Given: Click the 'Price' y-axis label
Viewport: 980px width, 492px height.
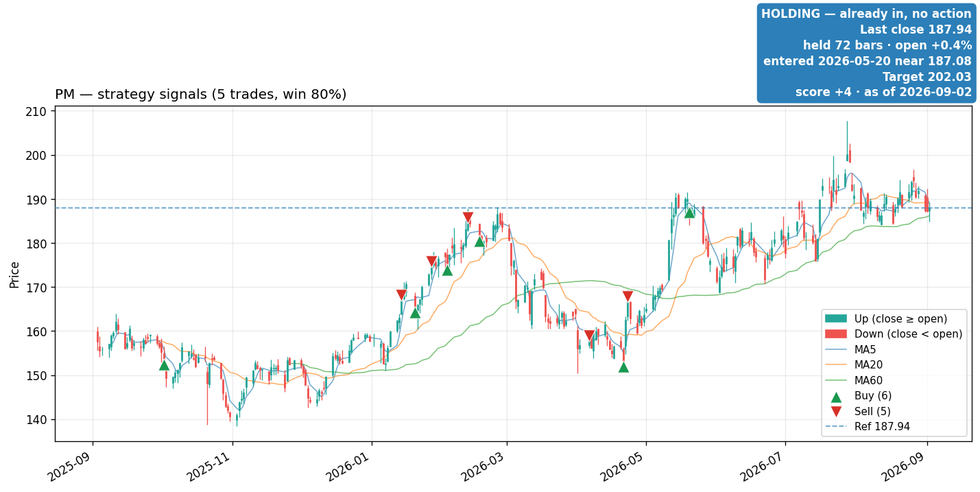Looking at the screenshot, I should 14,274.
